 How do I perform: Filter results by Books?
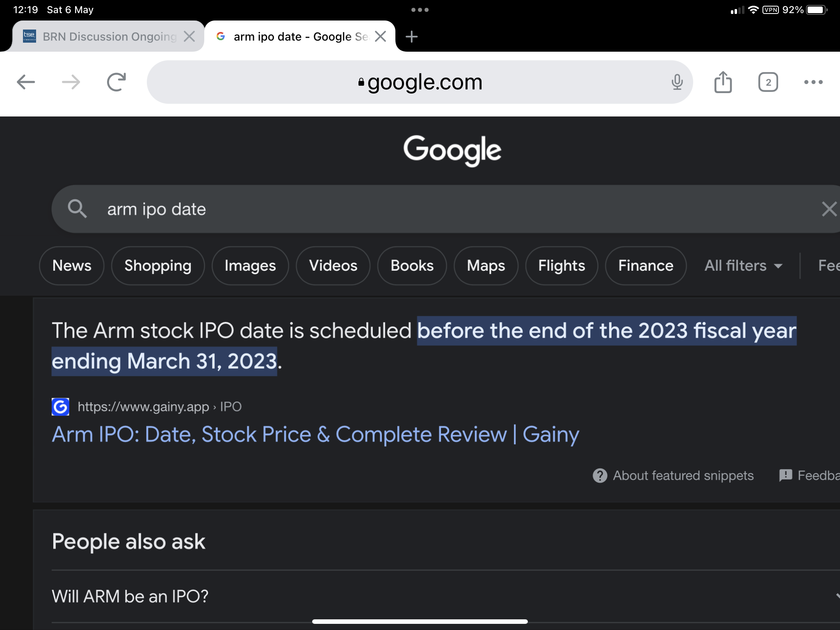click(x=412, y=266)
